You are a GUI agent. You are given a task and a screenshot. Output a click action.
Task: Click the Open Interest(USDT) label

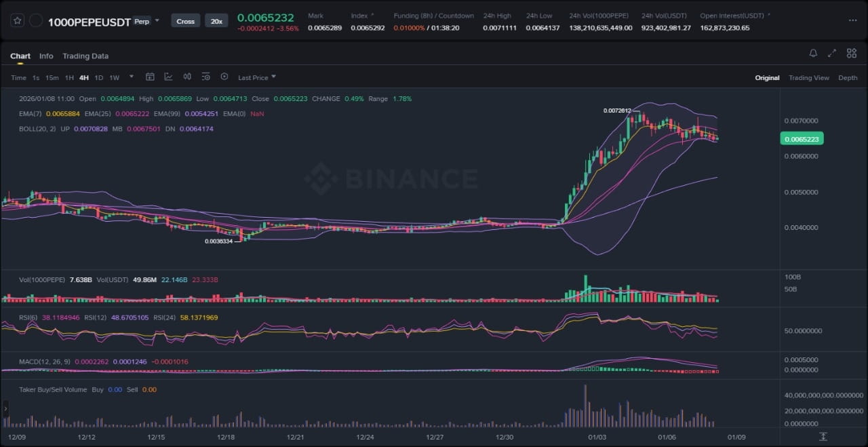(732, 16)
